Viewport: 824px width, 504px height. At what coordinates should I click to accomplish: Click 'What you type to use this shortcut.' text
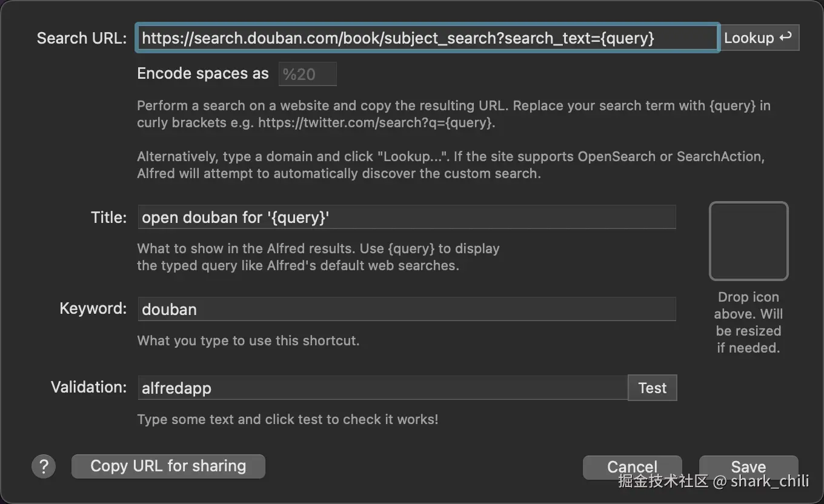click(248, 340)
